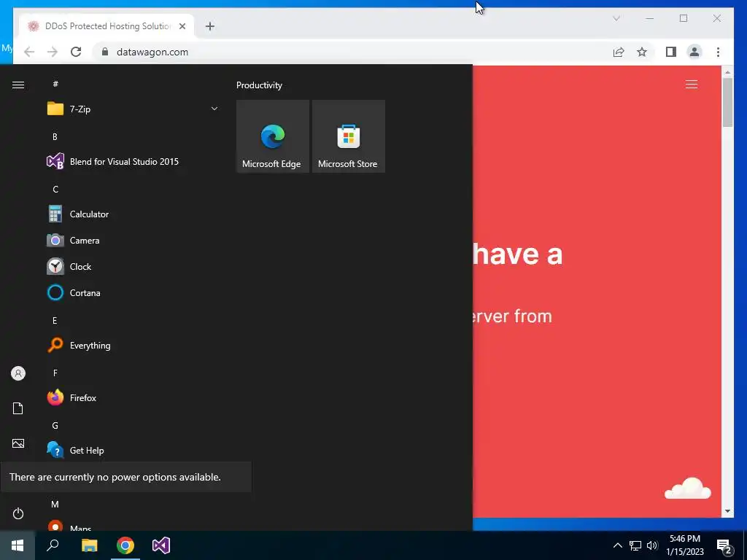Click the Power button in Start
The height and width of the screenshot is (560, 747).
coord(18,513)
